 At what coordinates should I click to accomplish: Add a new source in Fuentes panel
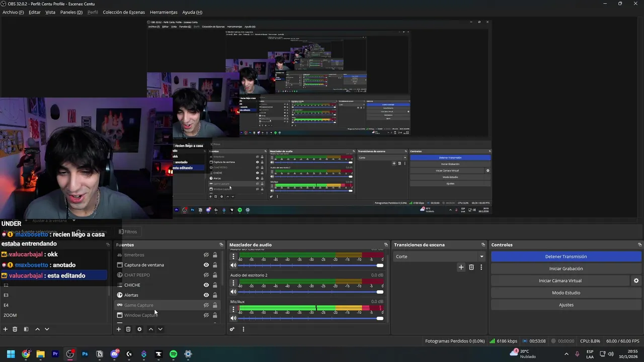click(x=119, y=329)
